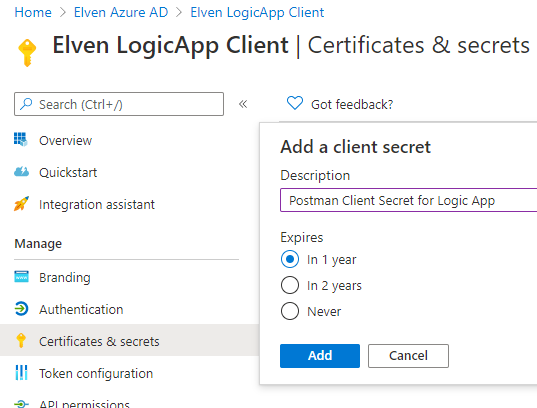Go to Home via breadcrumb
The width and height of the screenshot is (537, 408).
(33, 12)
